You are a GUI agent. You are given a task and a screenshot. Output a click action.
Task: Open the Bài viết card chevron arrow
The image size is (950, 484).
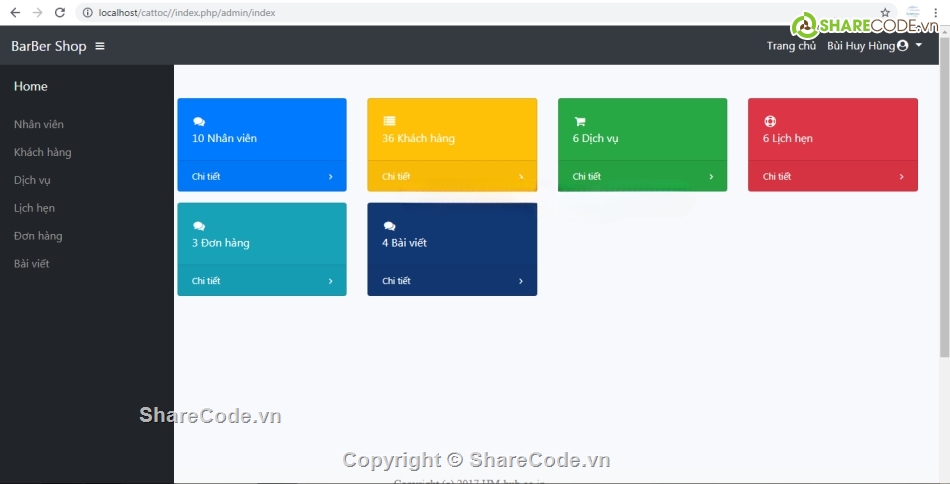[520, 281]
